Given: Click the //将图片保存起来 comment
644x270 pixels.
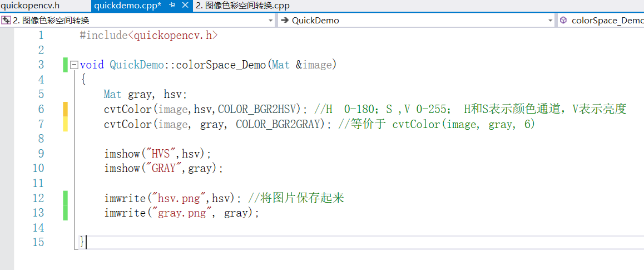Looking at the screenshot, I should tap(296, 198).
